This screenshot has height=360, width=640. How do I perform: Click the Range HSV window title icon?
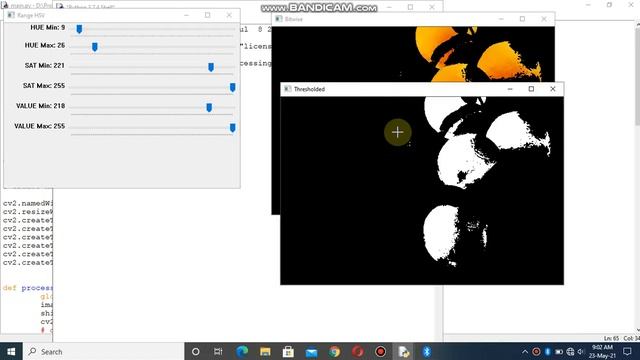pos(11,15)
